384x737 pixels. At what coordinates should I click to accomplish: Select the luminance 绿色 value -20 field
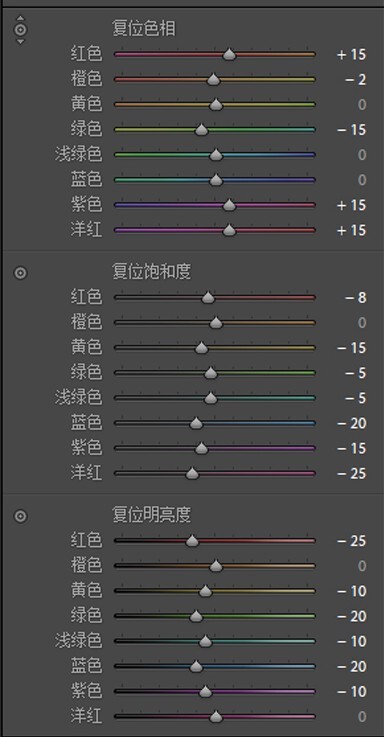click(x=351, y=616)
